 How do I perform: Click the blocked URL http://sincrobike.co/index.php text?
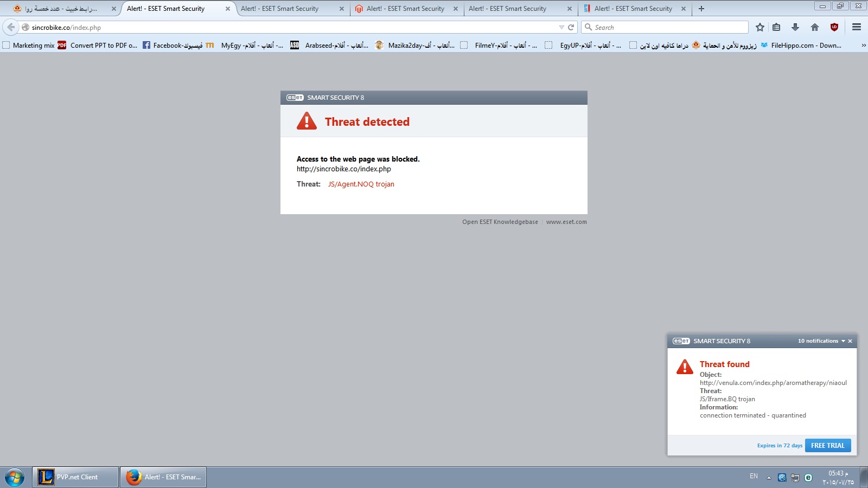point(344,169)
